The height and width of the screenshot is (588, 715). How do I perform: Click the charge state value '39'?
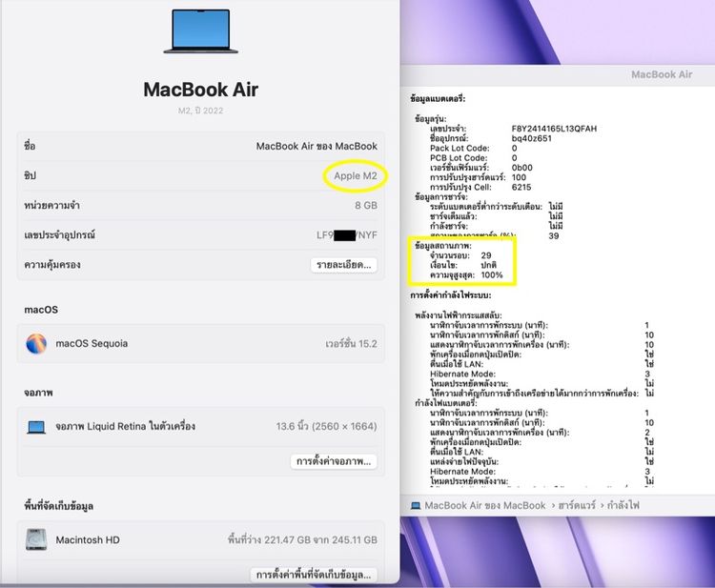[x=554, y=235]
